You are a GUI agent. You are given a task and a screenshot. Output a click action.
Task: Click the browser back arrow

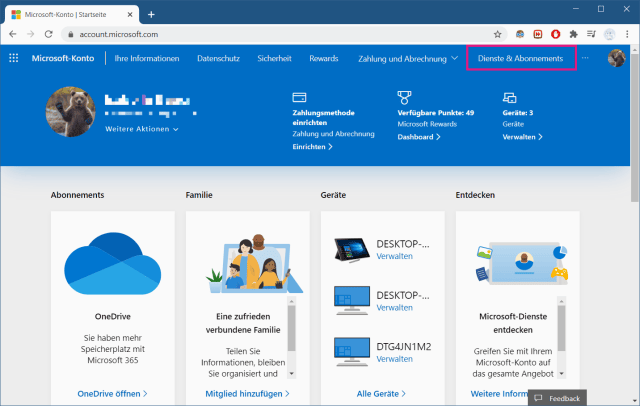point(13,34)
